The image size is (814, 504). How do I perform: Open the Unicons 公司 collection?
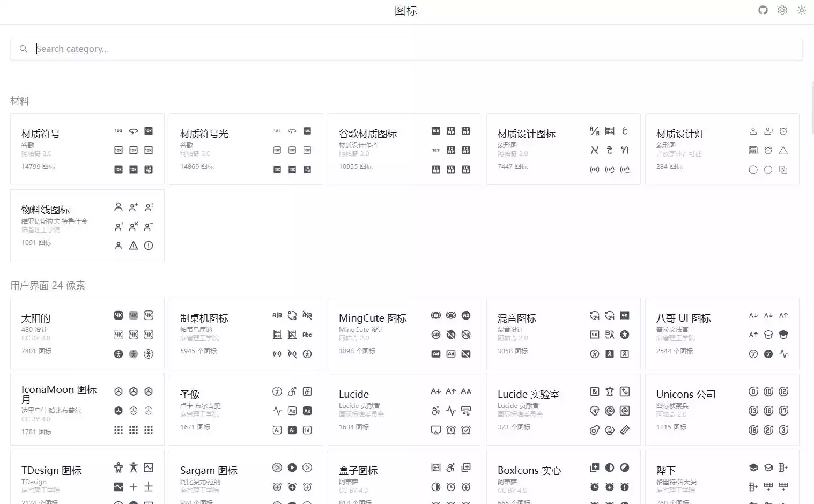[x=722, y=410]
